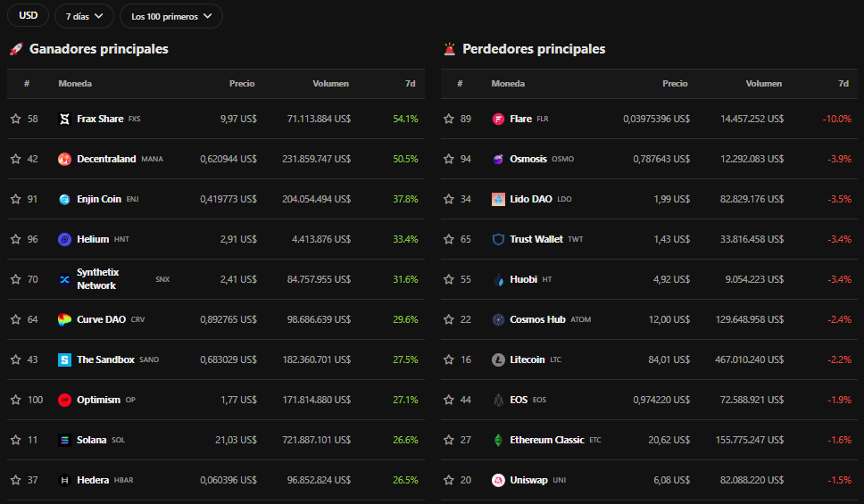Click the Huobi flame logo
Screen dimensions: 864x504
pyautogui.click(x=498, y=280)
